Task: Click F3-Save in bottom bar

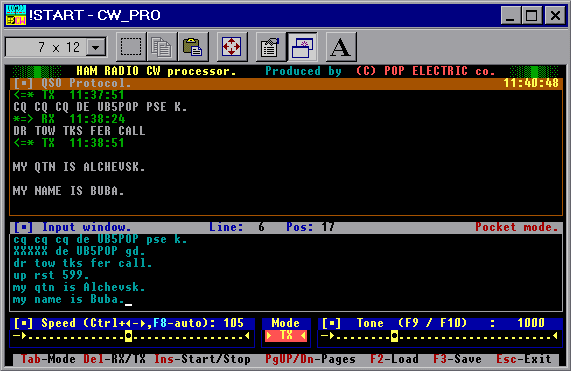Action: click(457, 359)
